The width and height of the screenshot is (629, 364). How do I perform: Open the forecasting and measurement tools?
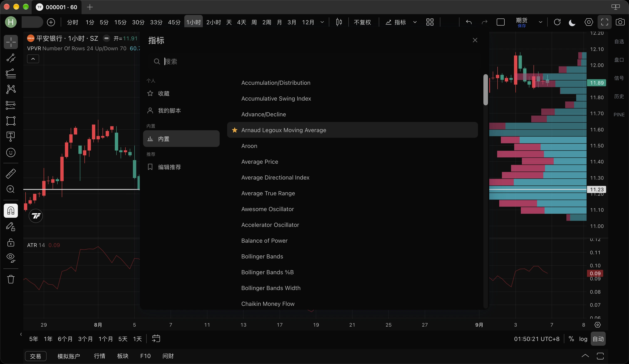[11, 105]
